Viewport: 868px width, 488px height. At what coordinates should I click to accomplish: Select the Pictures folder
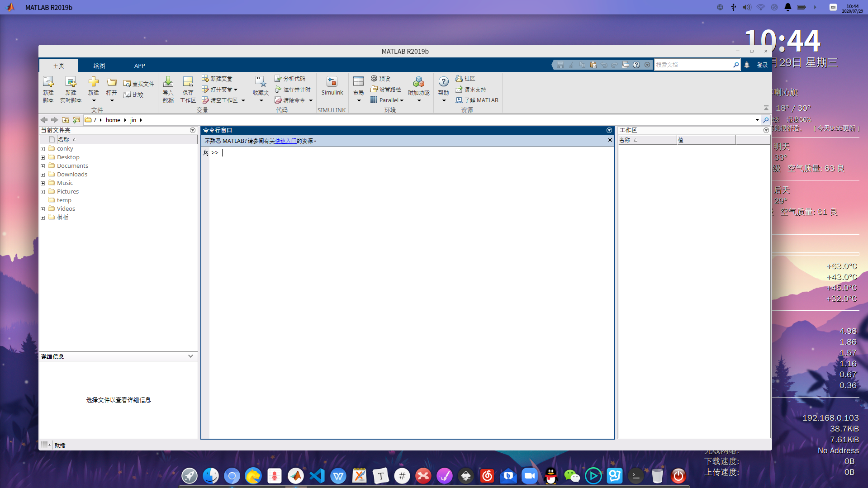point(68,191)
